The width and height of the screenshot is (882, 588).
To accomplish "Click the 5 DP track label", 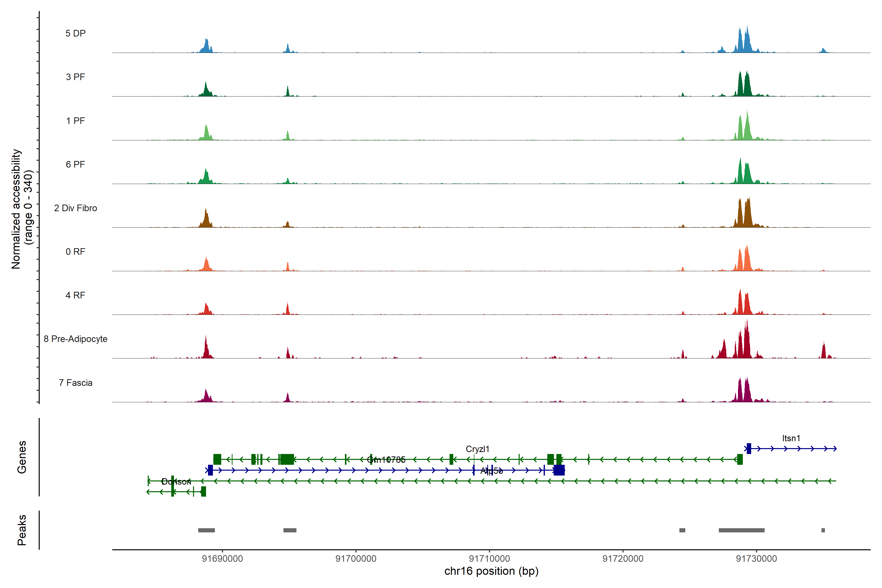I will 75,33.
